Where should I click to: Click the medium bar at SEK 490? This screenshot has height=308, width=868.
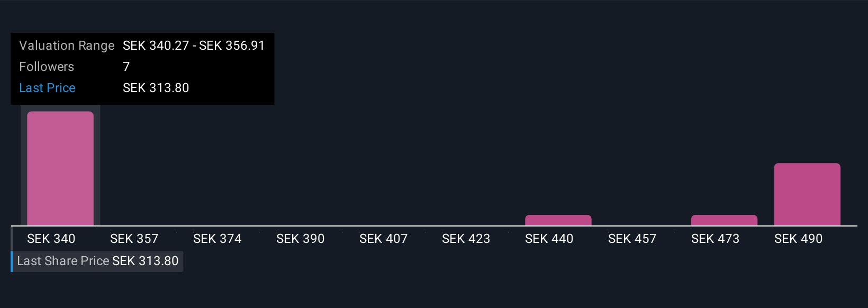807,194
